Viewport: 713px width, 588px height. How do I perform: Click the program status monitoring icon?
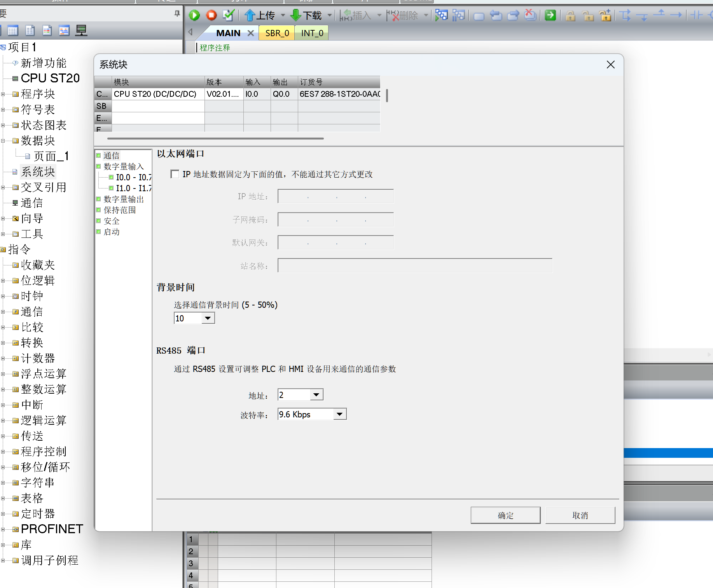[441, 16]
